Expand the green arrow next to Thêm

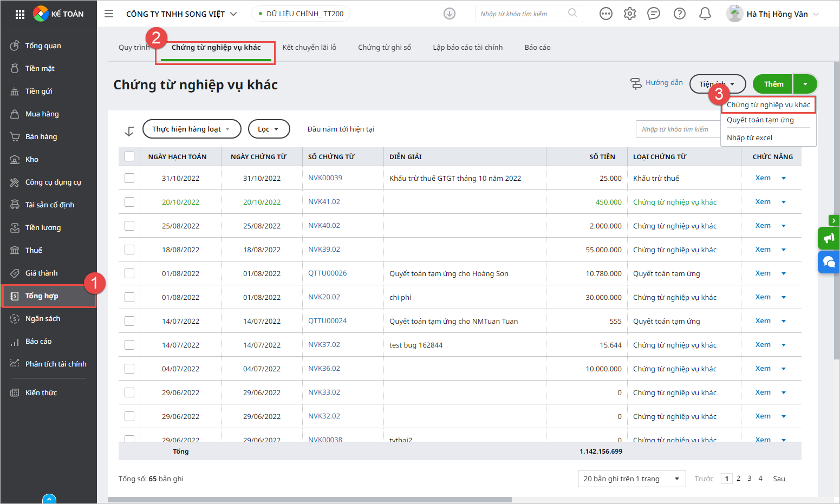click(x=805, y=84)
